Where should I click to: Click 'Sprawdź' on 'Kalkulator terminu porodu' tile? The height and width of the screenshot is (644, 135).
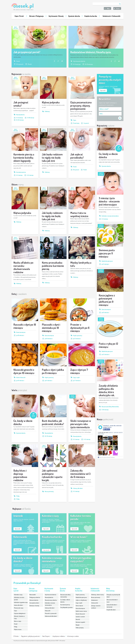click(x=74, y=529)
